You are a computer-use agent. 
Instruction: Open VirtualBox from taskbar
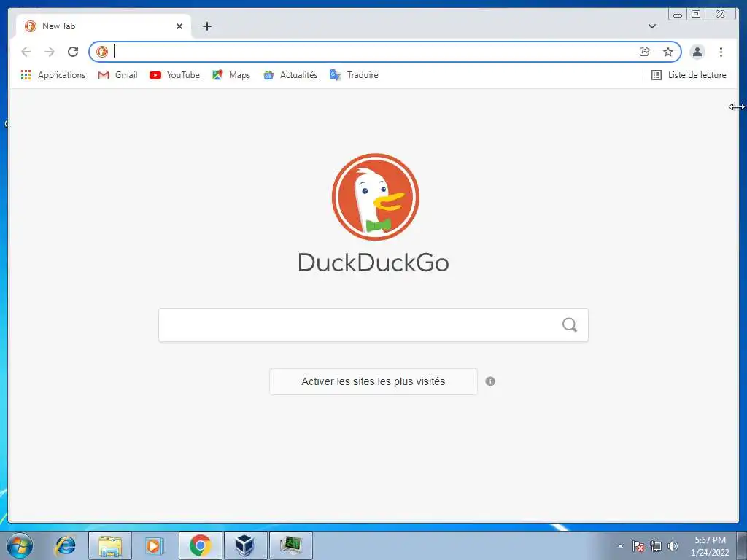[245, 545]
